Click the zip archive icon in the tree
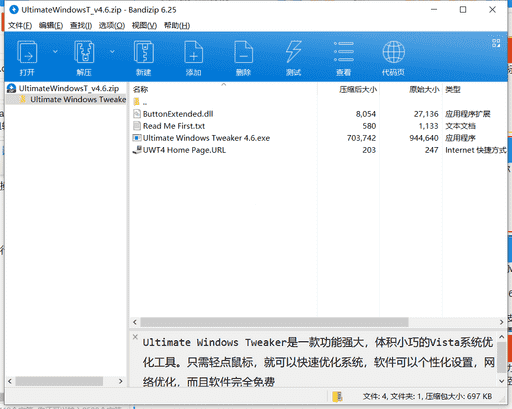This screenshot has width=512, height=409. click(x=11, y=88)
